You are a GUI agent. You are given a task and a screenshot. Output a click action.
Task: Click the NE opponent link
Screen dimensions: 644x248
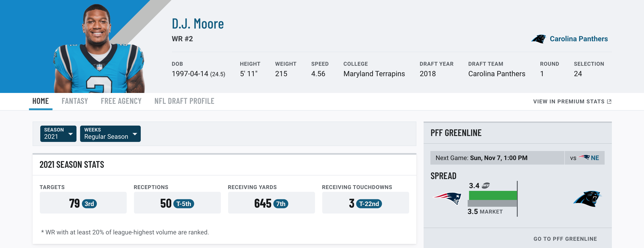(x=595, y=158)
